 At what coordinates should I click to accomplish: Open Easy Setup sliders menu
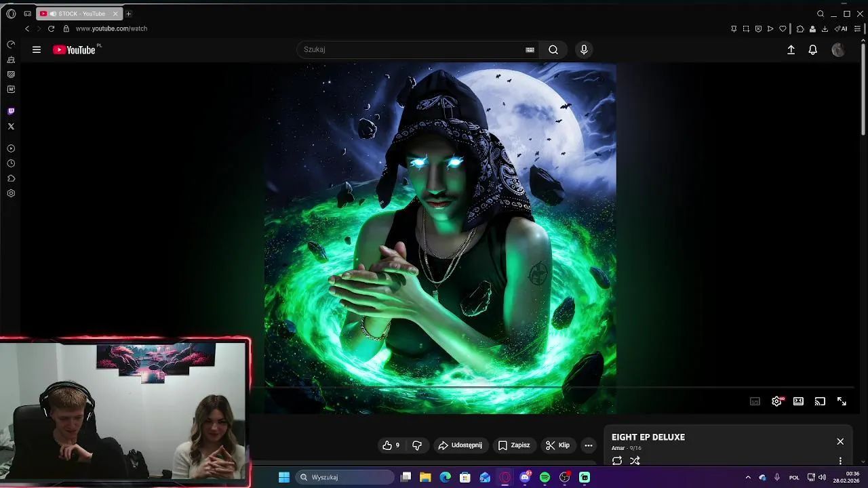(x=858, y=28)
